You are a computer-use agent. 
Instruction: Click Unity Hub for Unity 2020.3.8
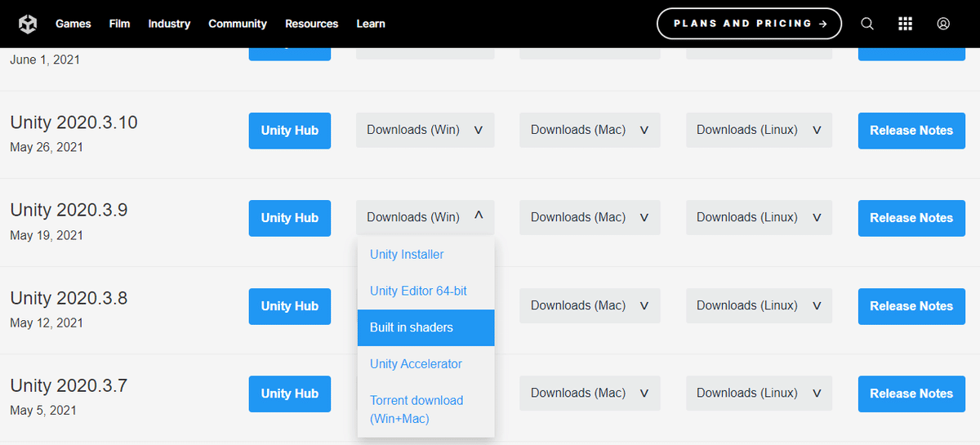tap(290, 306)
